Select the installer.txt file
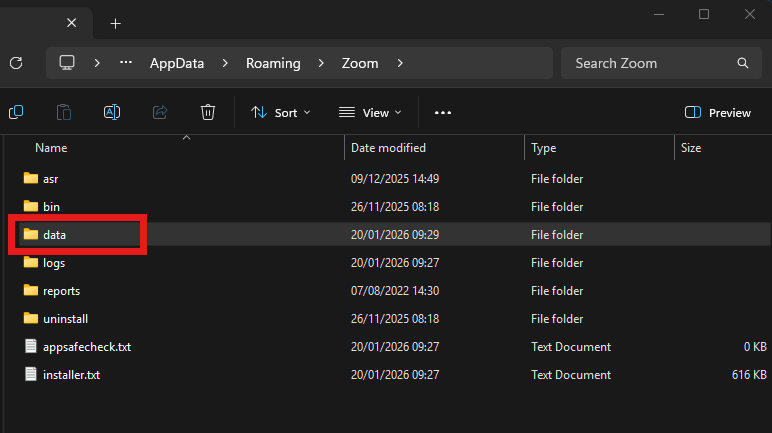This screenshot has height=433, width=772. 71,375
